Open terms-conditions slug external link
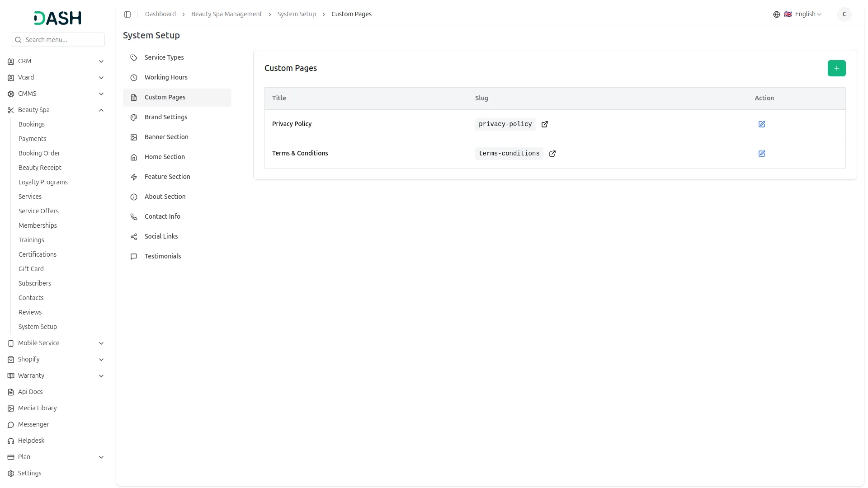 coord(552,154)
